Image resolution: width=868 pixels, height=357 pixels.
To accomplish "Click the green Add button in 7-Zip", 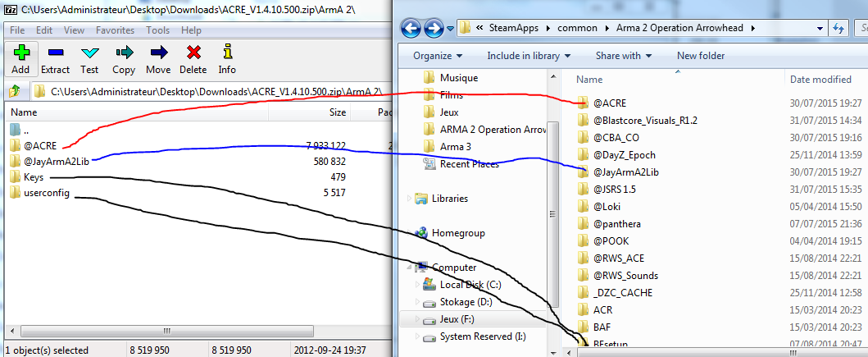I will pos(20,59).
